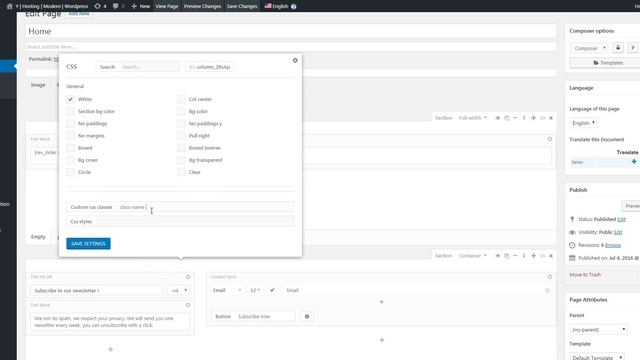The width and height of the screenshot is (640, 360).
Task: Uncheck the White checkbox
Action: tap(71, 99)
